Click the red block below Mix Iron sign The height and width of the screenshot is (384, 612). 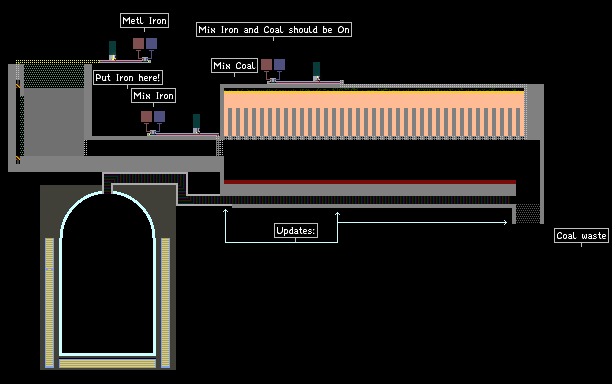[146, 116]
